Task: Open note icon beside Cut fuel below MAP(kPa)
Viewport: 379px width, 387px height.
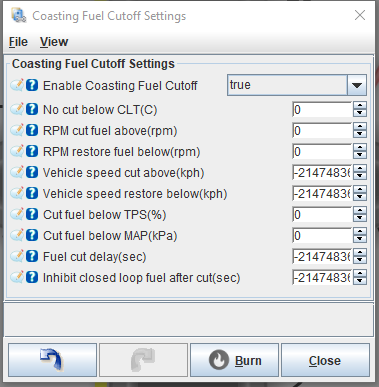Action: 17,235
